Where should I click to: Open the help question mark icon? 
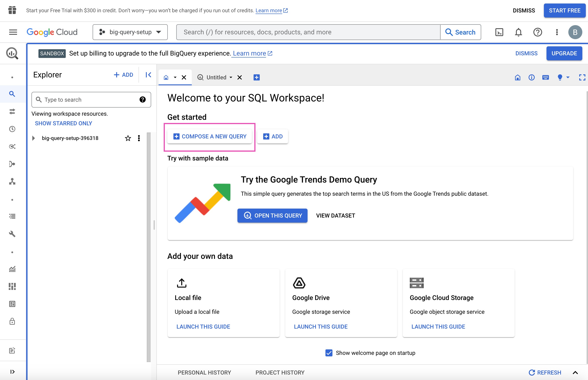(537, 32)
